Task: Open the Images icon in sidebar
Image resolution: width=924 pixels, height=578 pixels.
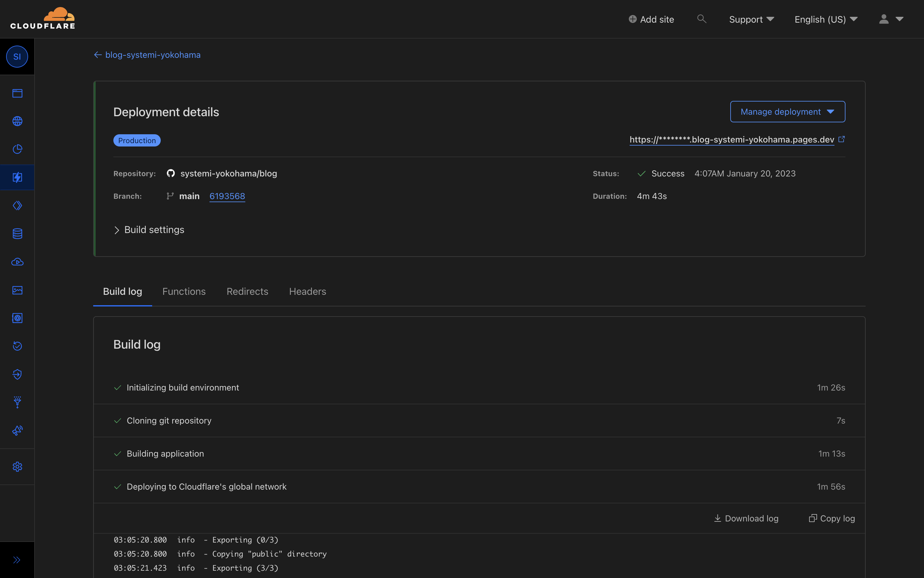Action: [17, 290]
